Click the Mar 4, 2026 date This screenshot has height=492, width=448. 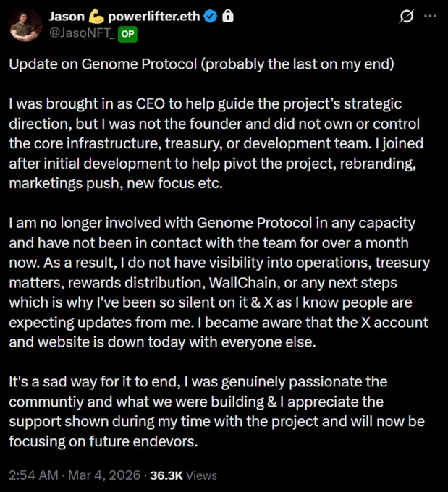click(104, 475)
